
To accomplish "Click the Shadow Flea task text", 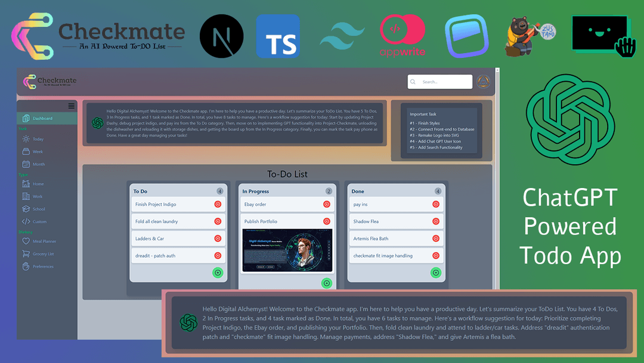I will pos(366,222).
